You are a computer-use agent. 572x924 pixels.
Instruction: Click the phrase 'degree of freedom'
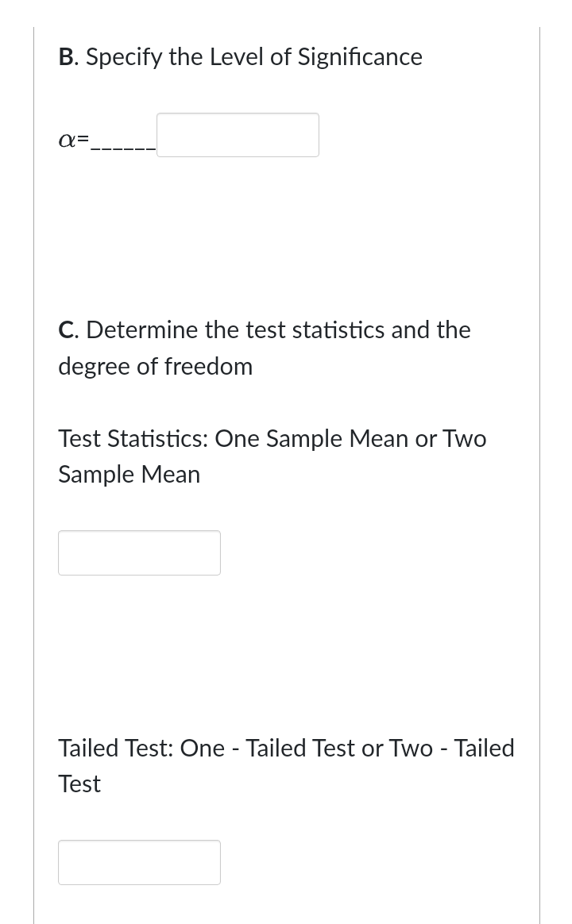tap(155, 366)
